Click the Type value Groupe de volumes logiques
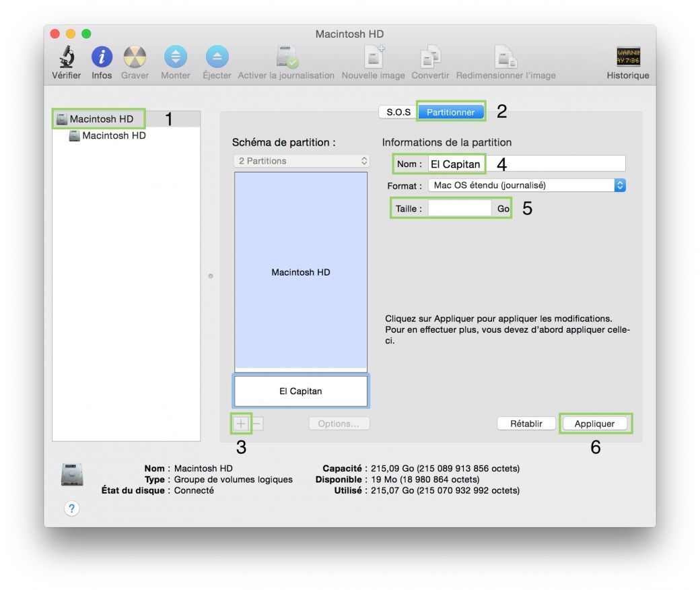 point(233,480)
